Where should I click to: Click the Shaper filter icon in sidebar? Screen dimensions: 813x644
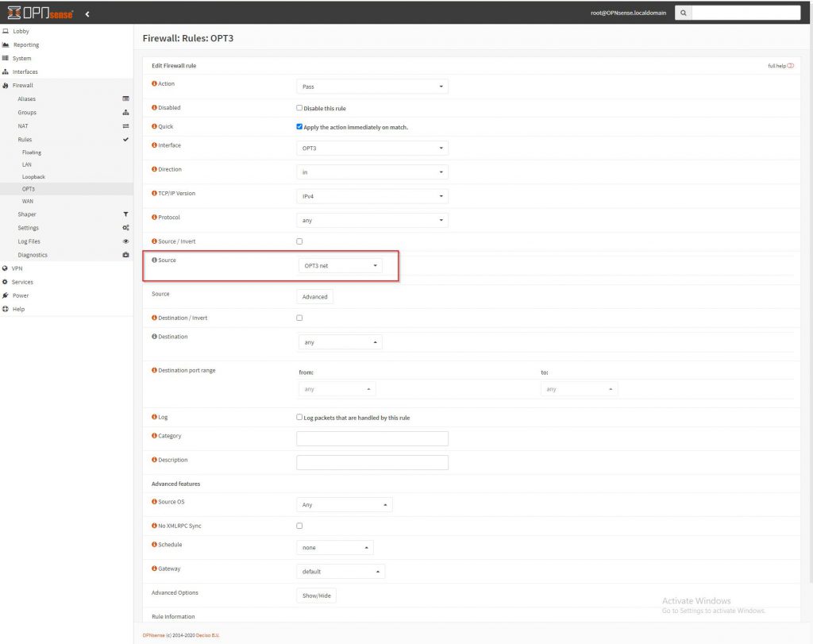pyautogui.click(x=125, y=214)
